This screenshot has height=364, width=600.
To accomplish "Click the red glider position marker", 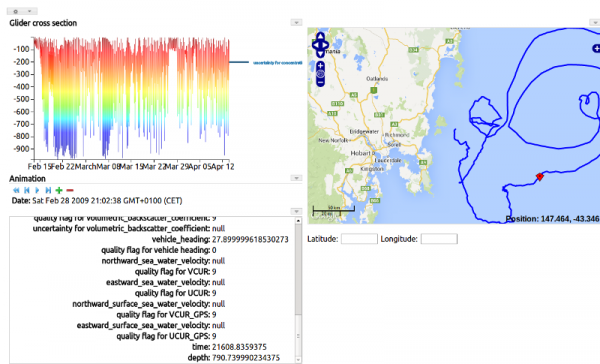I will (540, 176).
